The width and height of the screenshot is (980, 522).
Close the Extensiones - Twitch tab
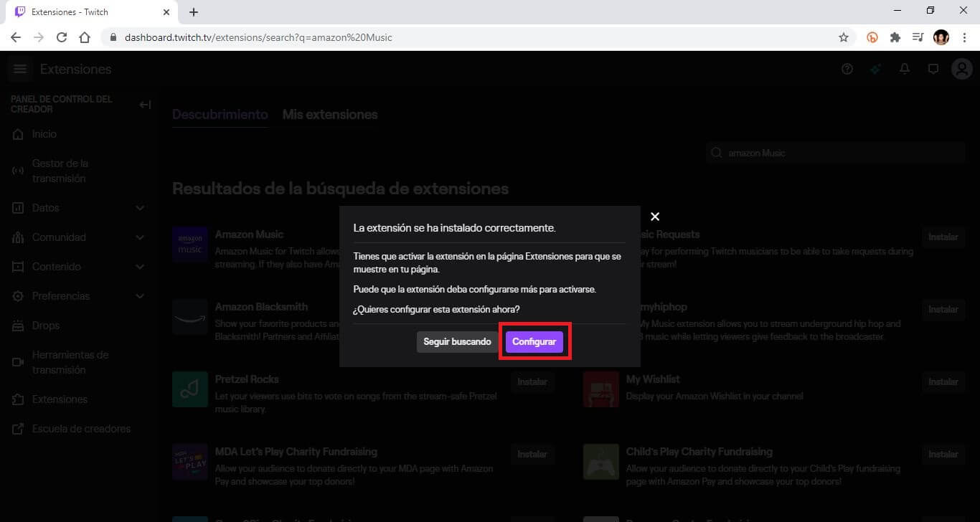(166, 12)
